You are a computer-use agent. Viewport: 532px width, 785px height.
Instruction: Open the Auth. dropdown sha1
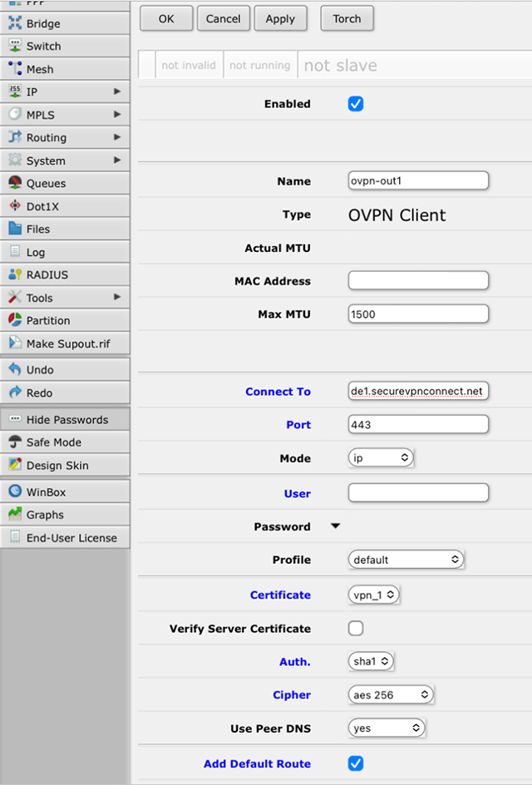(x=371, y=661)
